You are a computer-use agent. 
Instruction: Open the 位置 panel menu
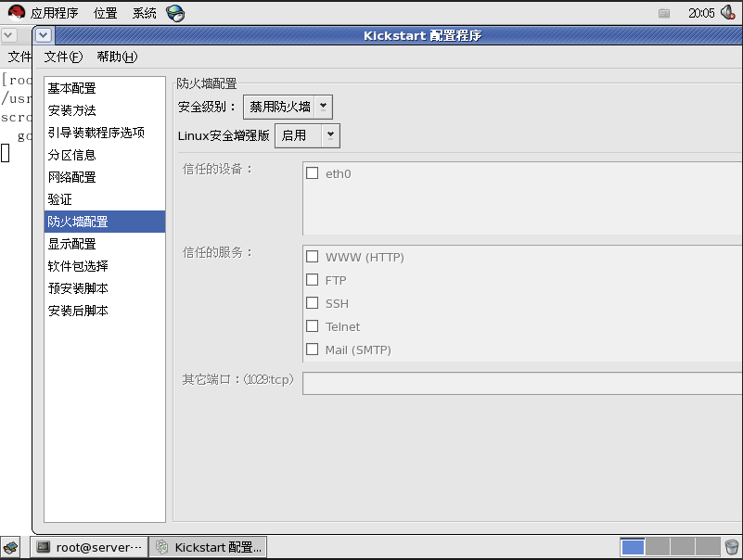point(105,13)
